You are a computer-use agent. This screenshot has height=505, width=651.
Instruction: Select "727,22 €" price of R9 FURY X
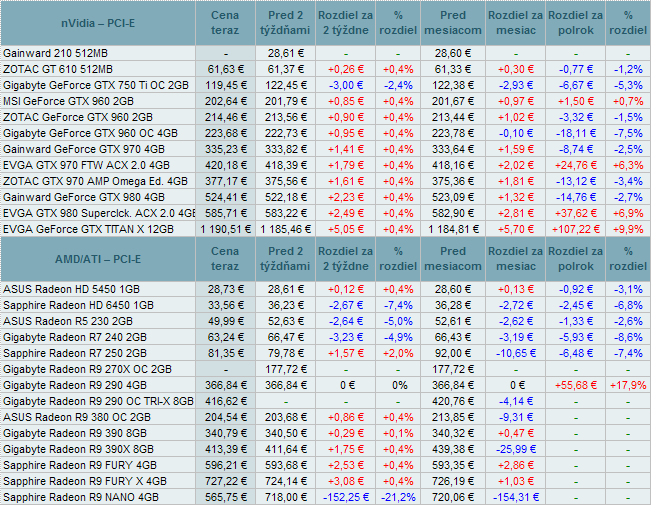(225, 481)
